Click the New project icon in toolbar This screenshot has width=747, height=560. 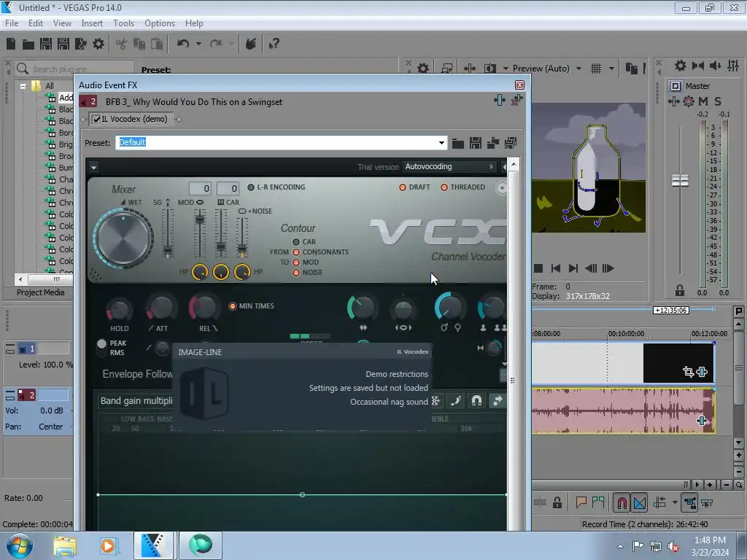point(11,44)
